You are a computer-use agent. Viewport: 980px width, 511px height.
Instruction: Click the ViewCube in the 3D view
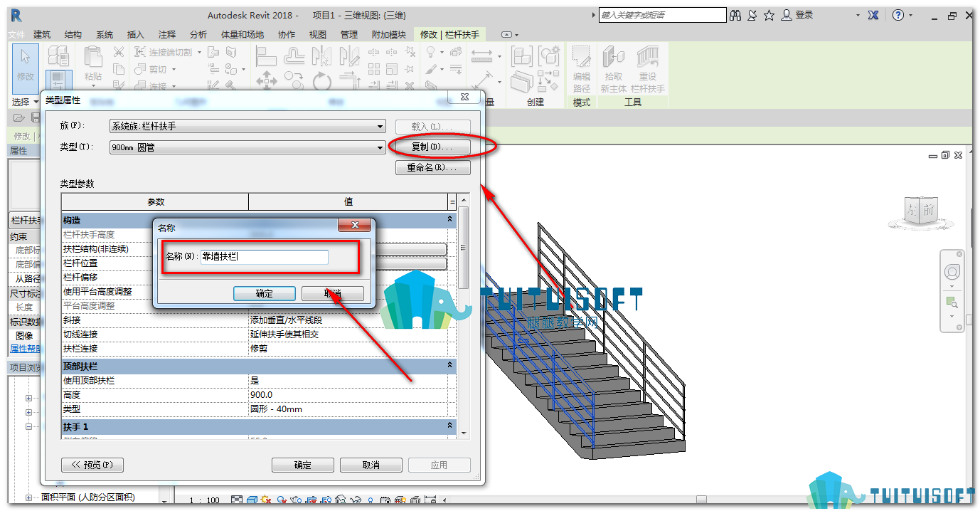tap(920, 211)
